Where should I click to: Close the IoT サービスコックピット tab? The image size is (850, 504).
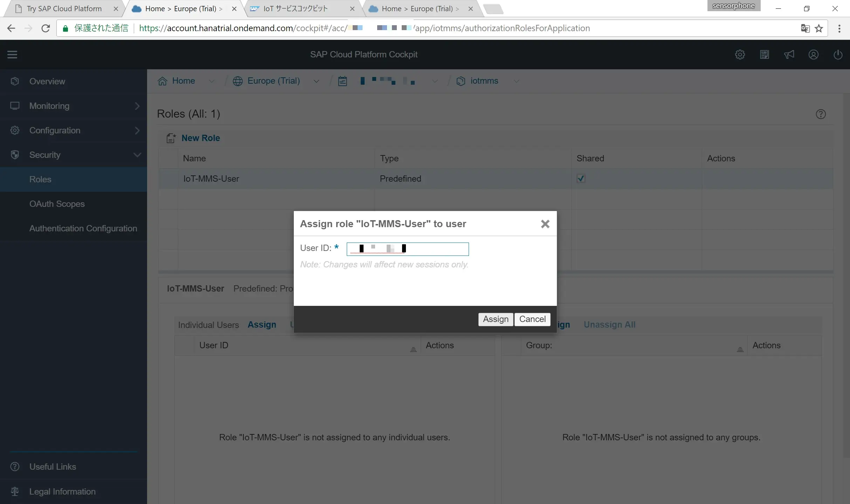pos(352,9)
